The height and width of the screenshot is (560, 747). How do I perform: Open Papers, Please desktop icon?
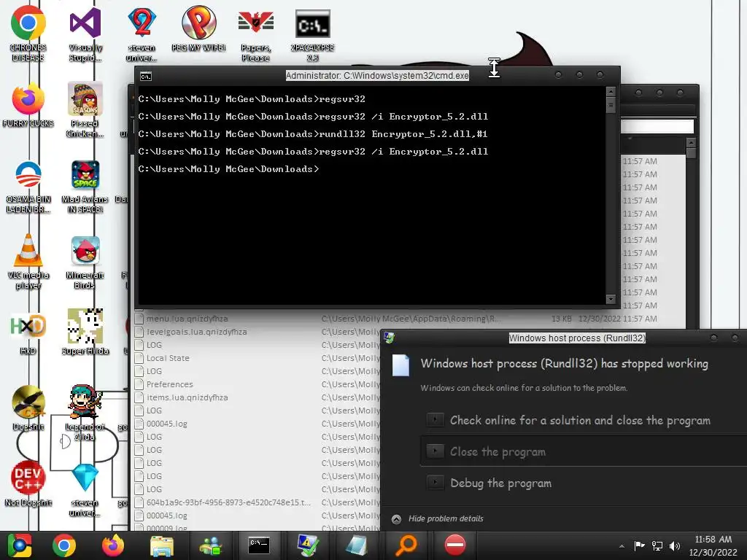pyautogui.click(x=256, y=34)
